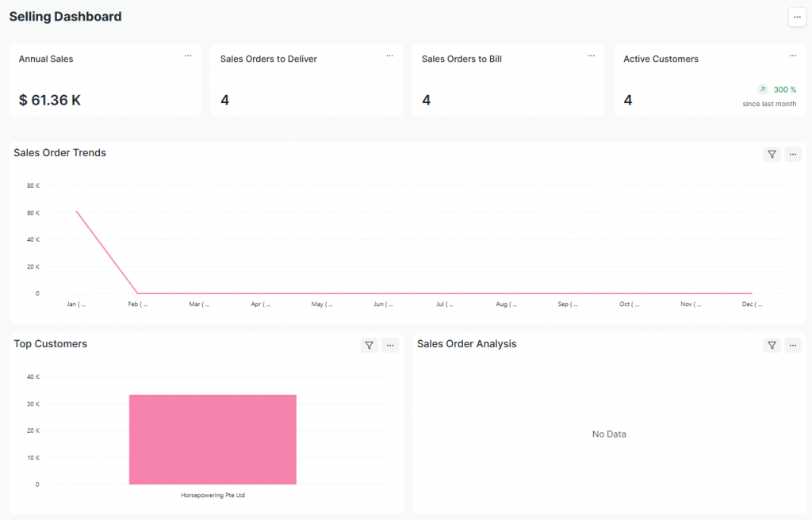Open the Sales Orders to Deliver card menu
The height and width of the screenshot is (520, 812).
389,55
